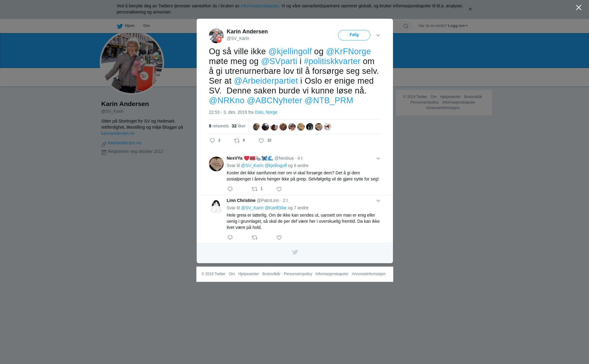
Task: Open the search magnifier icon in header
Action: [x=406, y=26]
